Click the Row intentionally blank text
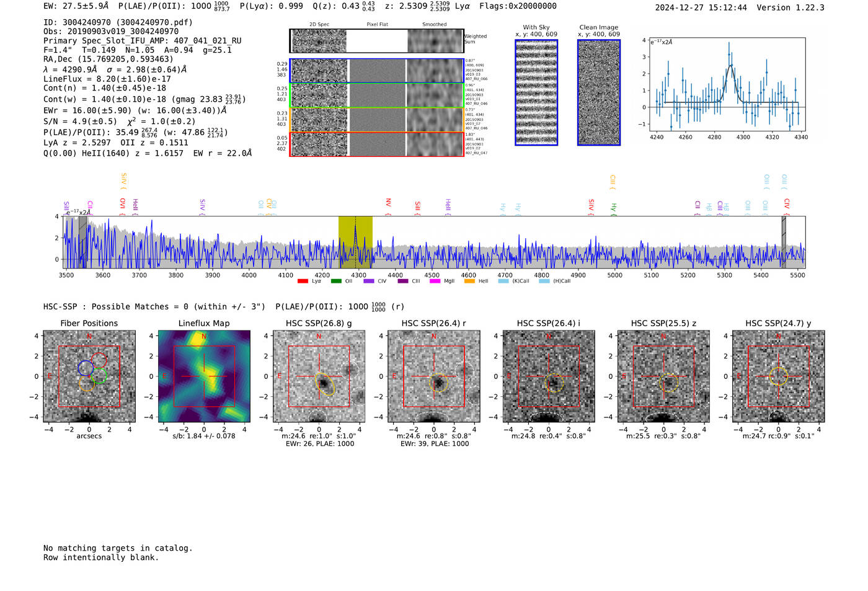The image size is (868, 591). (101, 558)
